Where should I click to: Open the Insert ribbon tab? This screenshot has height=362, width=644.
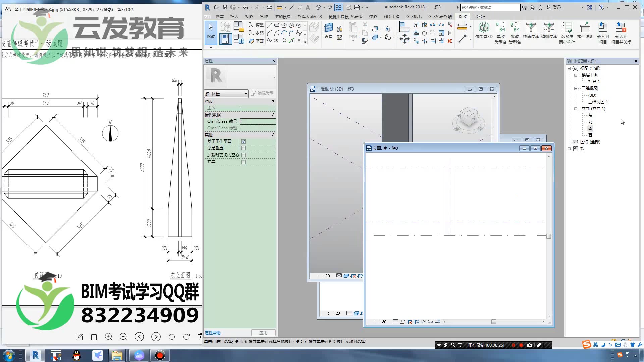pyautogui.click(x=234, y=16)
